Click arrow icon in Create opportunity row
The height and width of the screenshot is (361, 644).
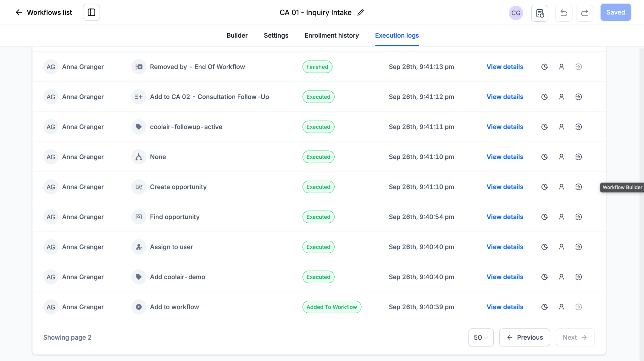[x=579, y=187]
